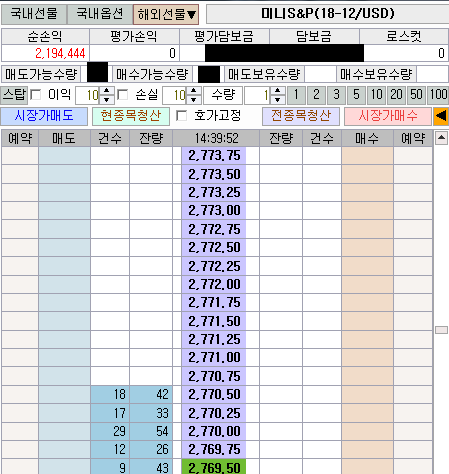Select quantity preset 100
This screenshot has width=449, height=474.
point(438,95)
